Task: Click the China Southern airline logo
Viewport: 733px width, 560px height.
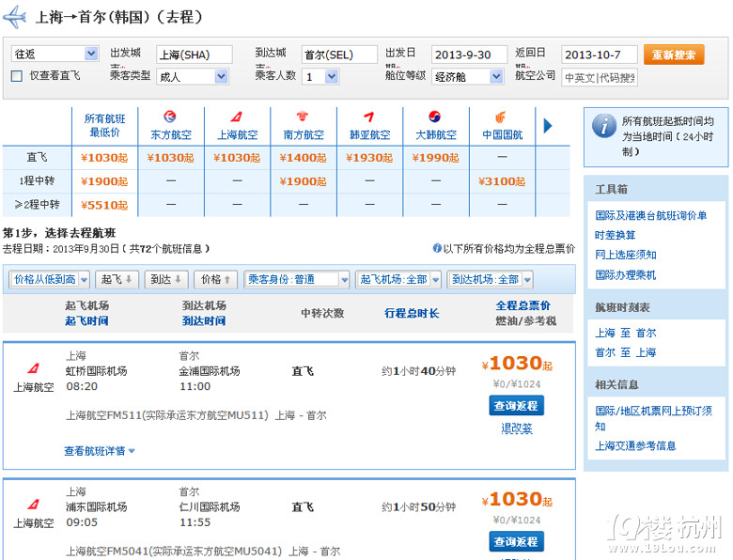Action: click(x=303, y=116)
